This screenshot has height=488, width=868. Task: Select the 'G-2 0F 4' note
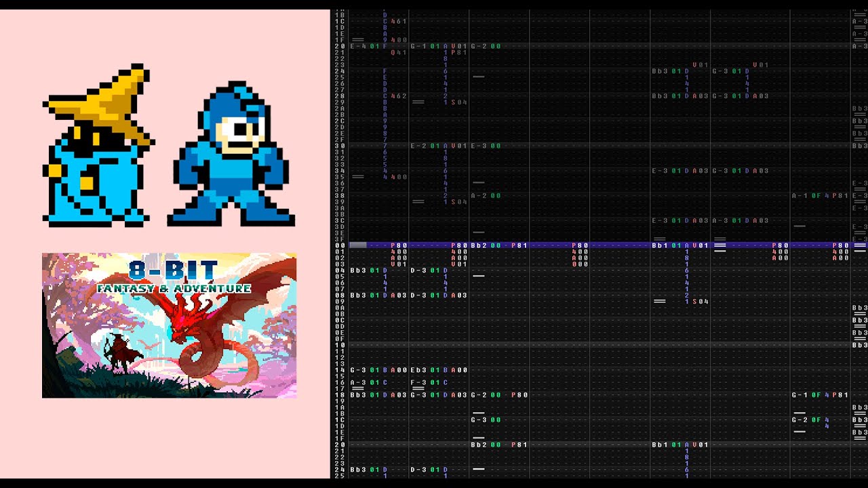click(810, 420)
